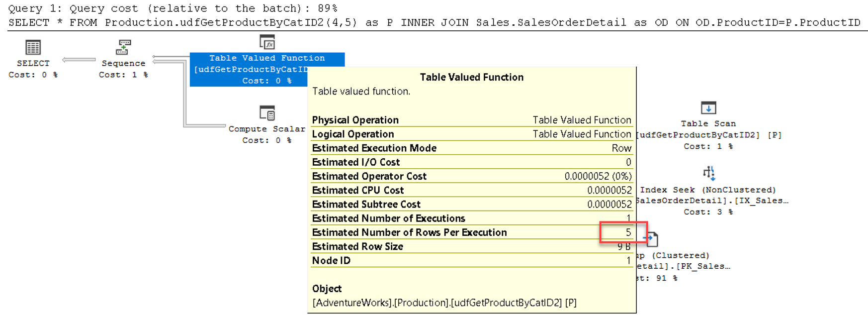Click the Table Scan operator icon
This screenshot has height=322, width=868.
click(708, 107)
